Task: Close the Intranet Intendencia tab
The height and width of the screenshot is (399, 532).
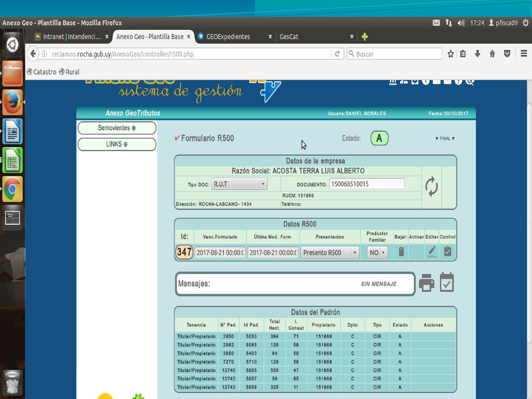Action: point(107,37)
